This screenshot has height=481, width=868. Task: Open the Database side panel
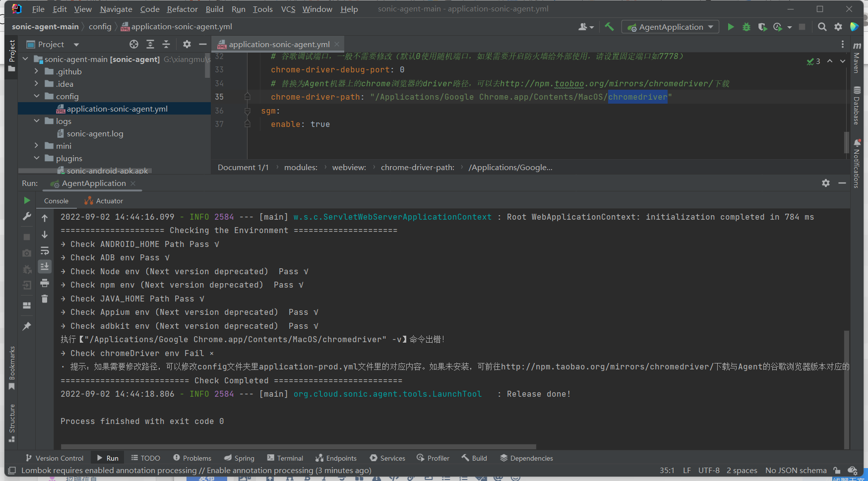click(857, 105)
